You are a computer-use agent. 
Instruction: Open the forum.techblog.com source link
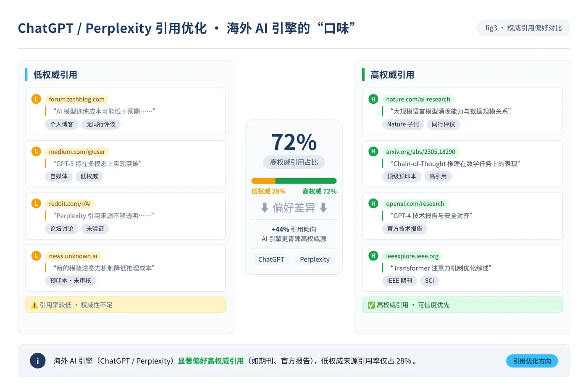click(77, 99)
